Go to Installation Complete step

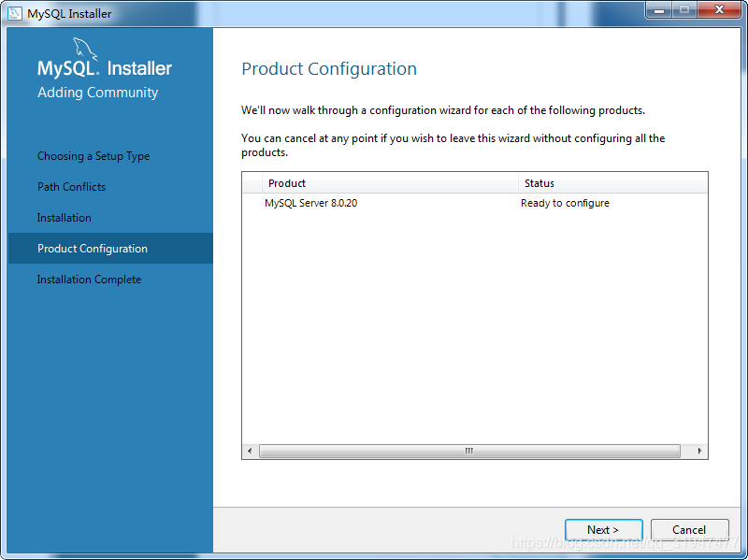[x=89, y=279]
